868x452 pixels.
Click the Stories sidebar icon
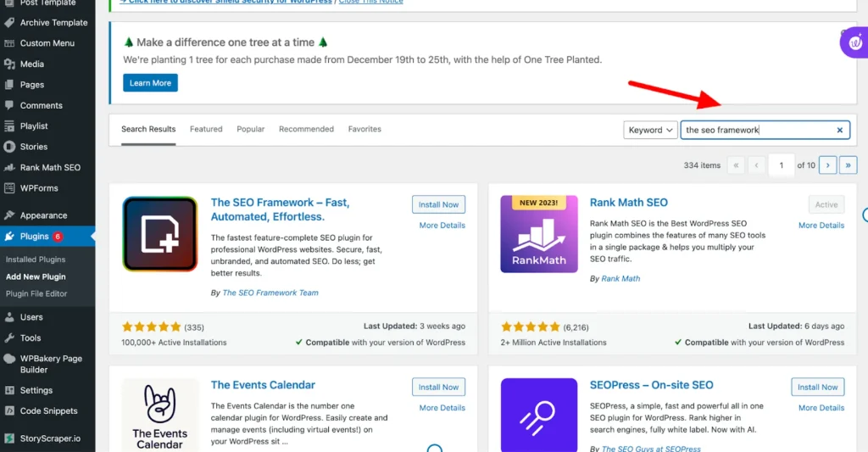click(8, 147)
